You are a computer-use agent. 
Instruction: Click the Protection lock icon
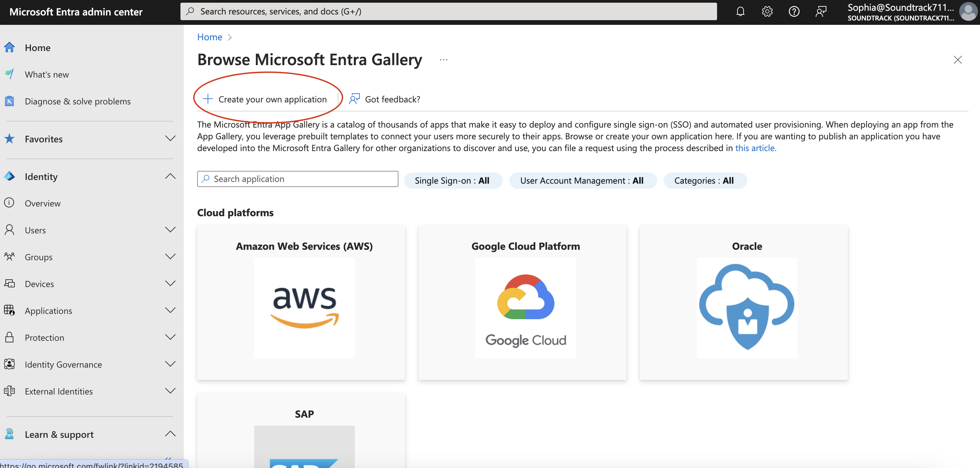pos(9,337)
